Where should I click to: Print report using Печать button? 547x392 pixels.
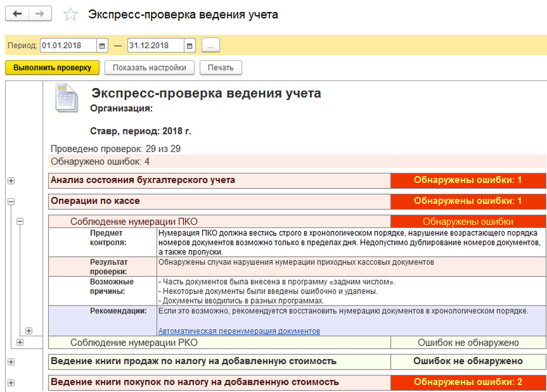pyautogui.click(x=221, y=68)
